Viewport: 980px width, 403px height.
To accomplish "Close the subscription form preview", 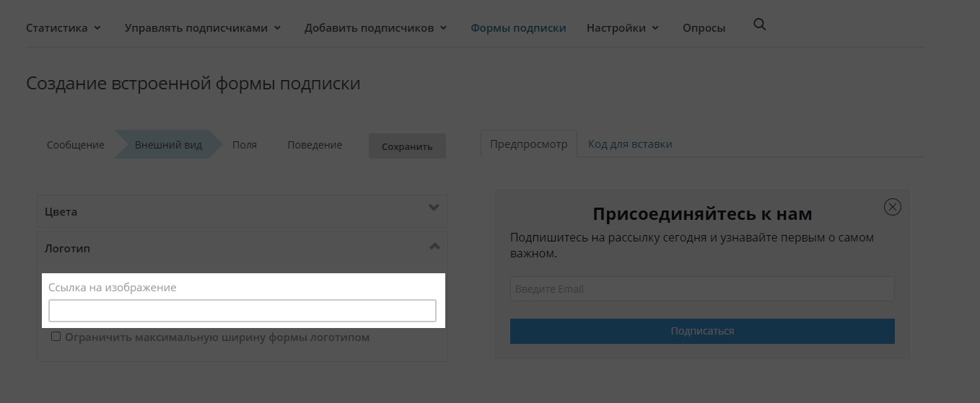I will click(892, 208).
